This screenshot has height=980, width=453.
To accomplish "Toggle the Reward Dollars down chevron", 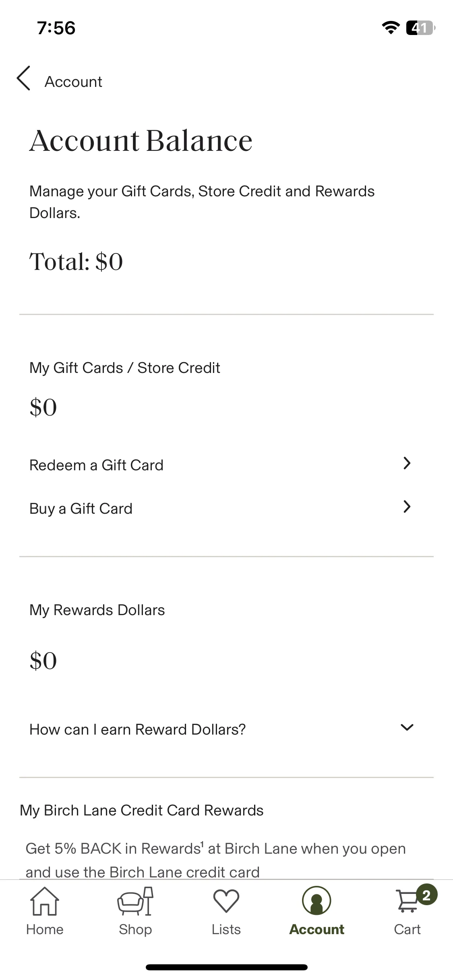I will click(x=407, y=727).
